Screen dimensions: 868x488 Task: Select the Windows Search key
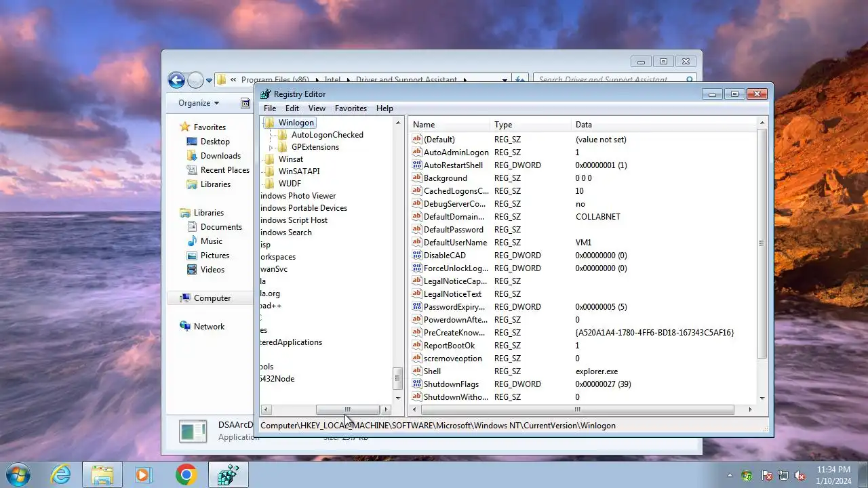(286, 232)
